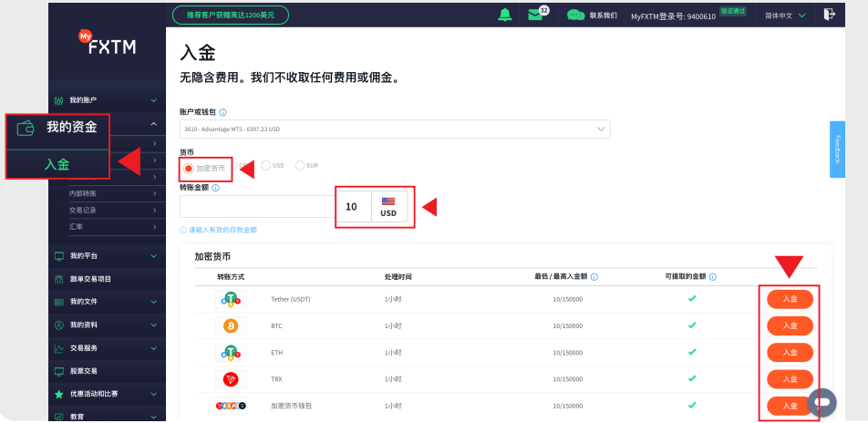
Task: Click the 验证通过 verified badge
Action: click(733, 11)
